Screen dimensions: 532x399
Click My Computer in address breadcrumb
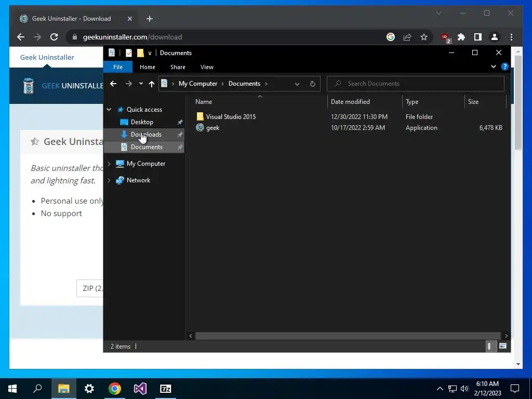click(x=198, y=84)
